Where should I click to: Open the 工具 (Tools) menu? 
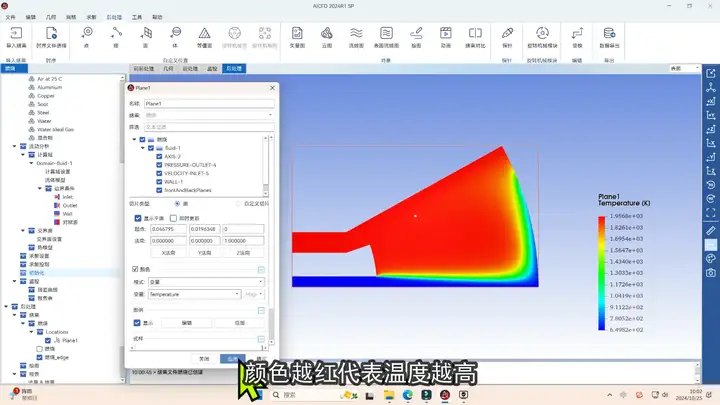click(137, 17)
